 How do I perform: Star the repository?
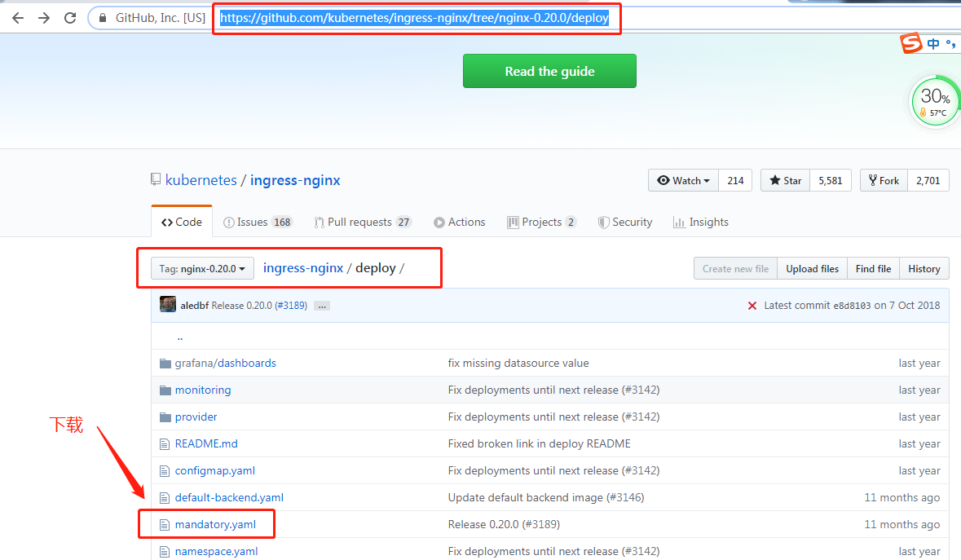click(785, 181)
